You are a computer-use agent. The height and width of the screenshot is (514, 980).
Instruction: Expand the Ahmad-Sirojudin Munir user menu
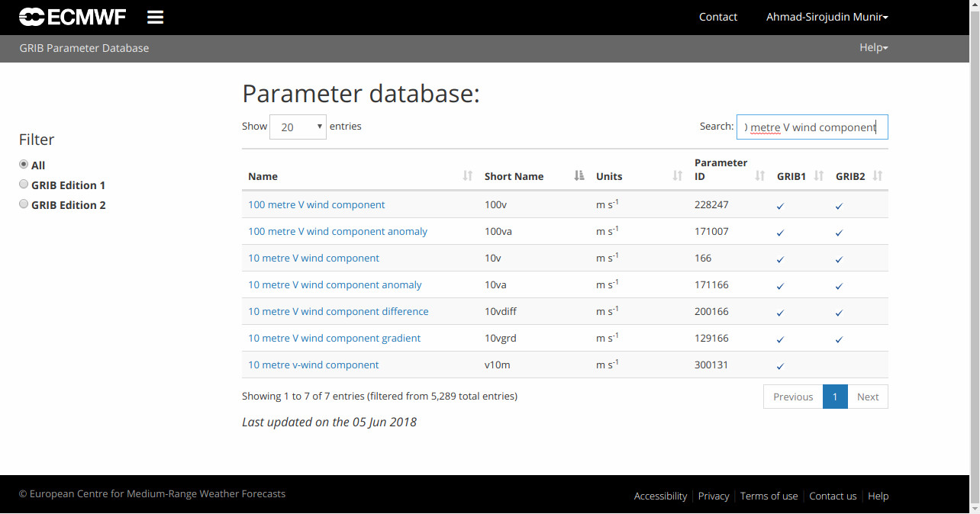(x=827, y=17)
